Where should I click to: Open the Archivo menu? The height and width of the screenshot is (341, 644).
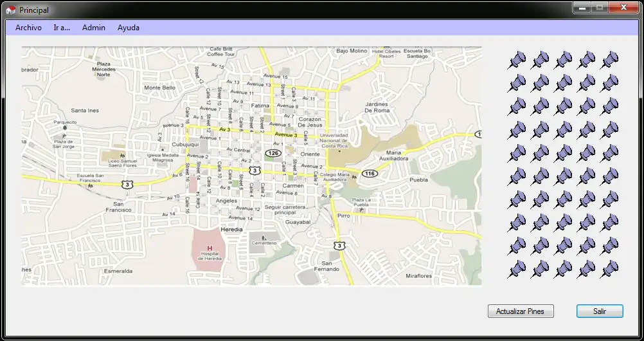click(x=28, y=28)
